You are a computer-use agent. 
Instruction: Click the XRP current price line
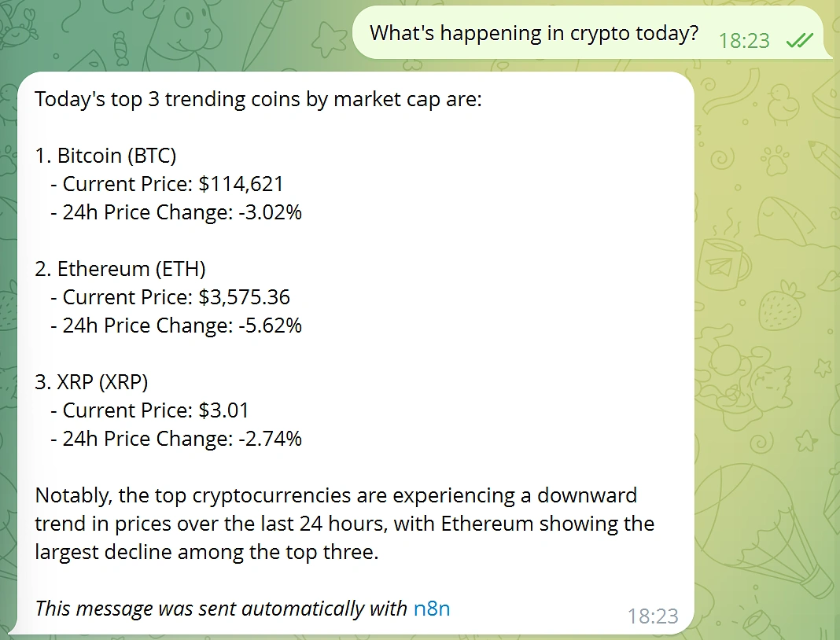pos(149,410)
